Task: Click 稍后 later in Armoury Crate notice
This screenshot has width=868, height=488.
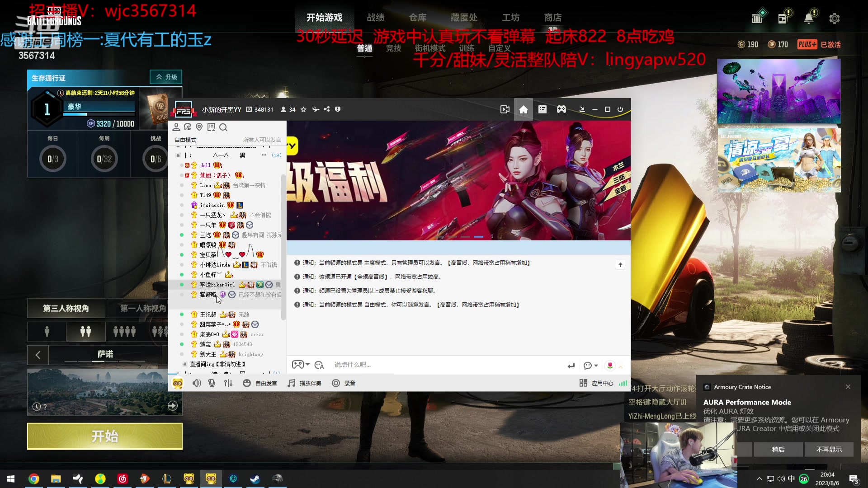Action: [778, 449]
